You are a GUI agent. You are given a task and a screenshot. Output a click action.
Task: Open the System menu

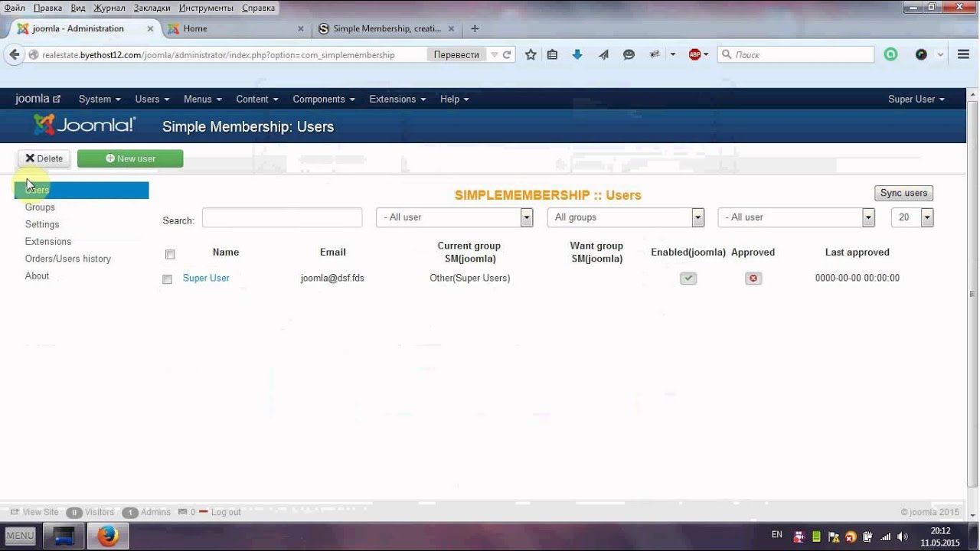pos(100,99)
